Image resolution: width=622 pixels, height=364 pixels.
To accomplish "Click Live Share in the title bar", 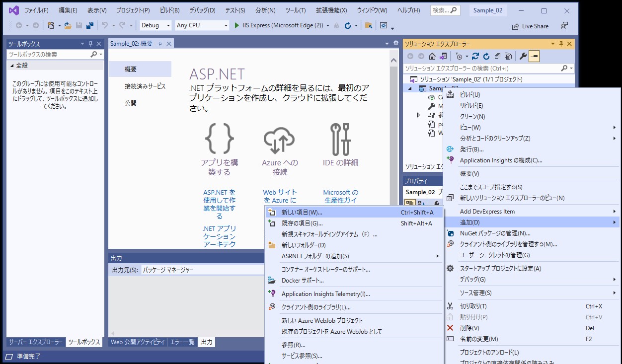I will (530, 26).
